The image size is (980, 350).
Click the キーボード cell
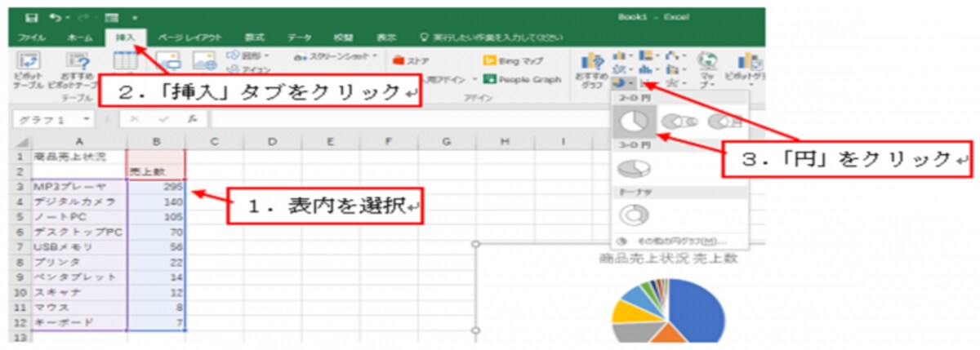78,322
